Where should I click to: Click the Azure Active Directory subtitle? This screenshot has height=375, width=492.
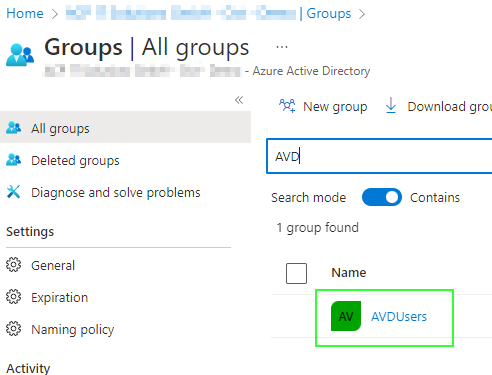311,71
